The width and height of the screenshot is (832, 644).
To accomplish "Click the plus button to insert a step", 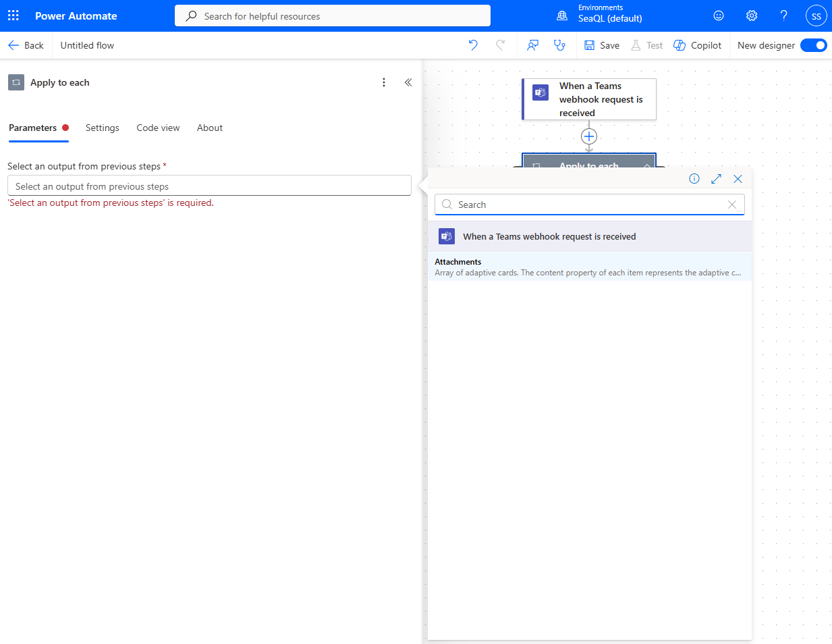I will click(589, 136).
